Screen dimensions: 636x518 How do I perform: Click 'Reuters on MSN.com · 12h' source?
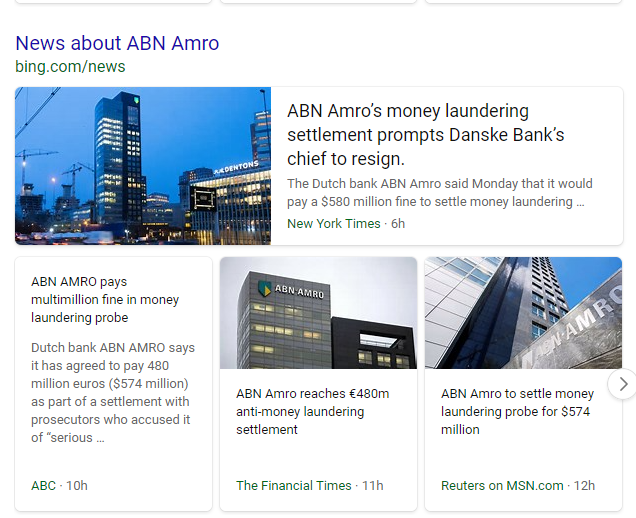click(518, 486)
